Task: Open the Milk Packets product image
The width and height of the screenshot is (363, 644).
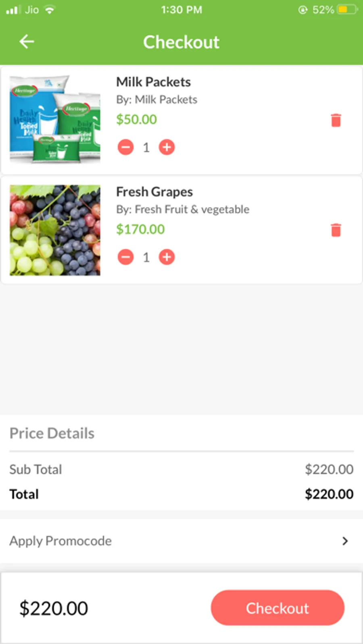Action: (x=55, y=119)
